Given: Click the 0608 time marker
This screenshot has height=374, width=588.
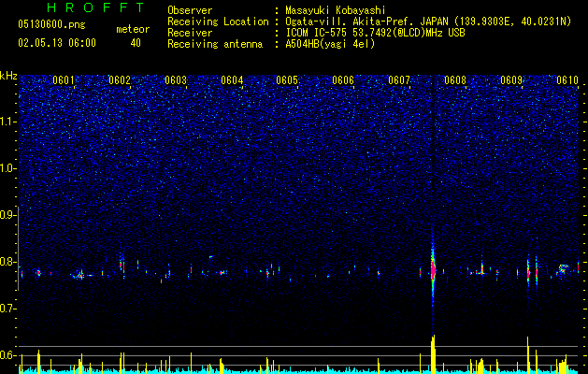Looking at the screenshot, I should point(455,80).
